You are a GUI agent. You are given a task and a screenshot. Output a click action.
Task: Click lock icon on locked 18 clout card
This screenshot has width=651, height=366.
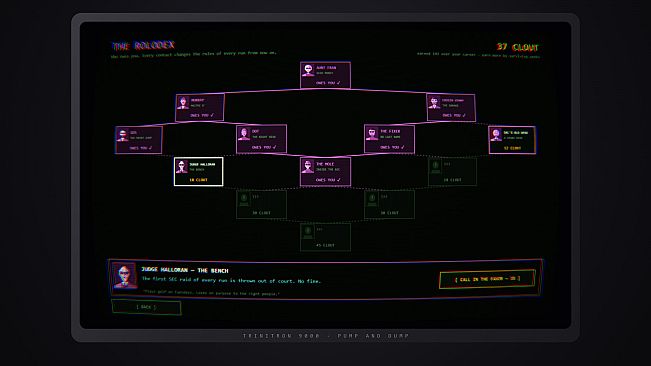436,167
